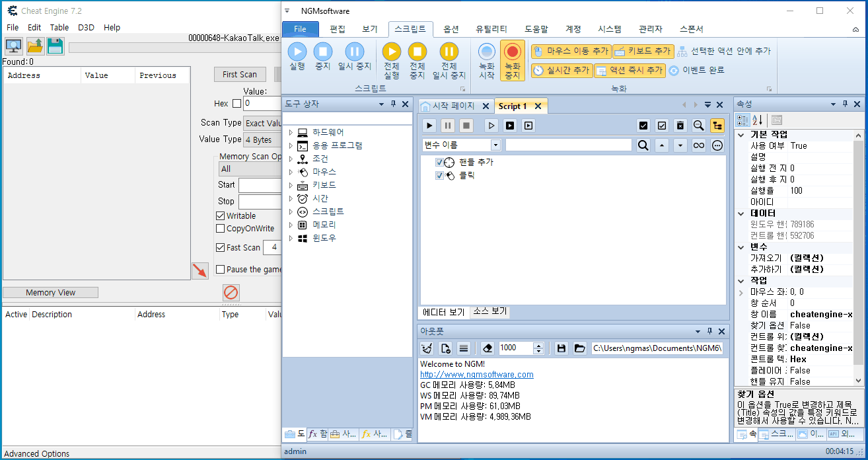Click the zoom-out magnifier icon in Script editor

[x=698, y=126]
